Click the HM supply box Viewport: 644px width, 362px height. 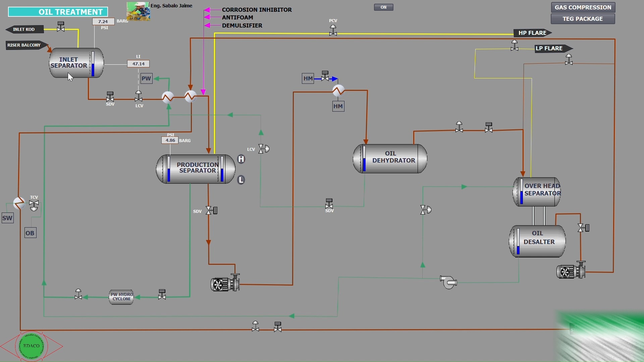point(308,79)
